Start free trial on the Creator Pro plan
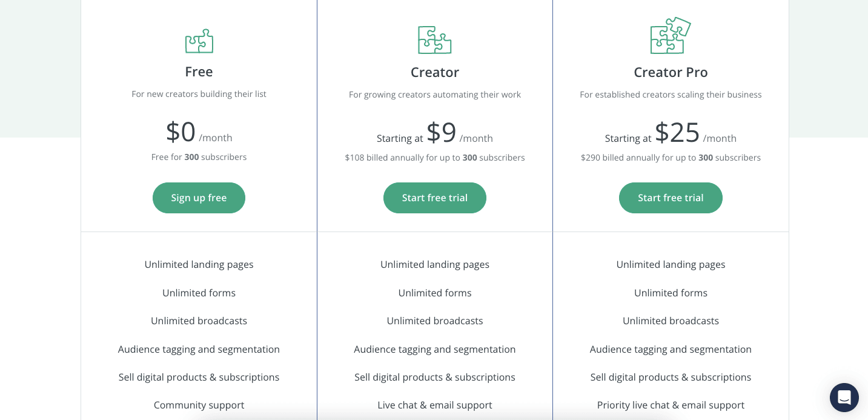This screenshot has height=420, width=868. pyautogui.click(x=671, y=198)
